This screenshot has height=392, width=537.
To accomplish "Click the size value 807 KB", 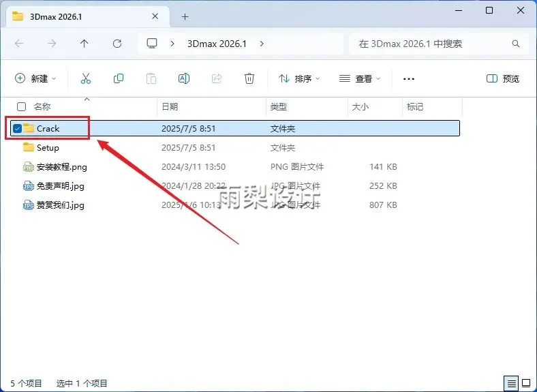I will coord(383,205).
